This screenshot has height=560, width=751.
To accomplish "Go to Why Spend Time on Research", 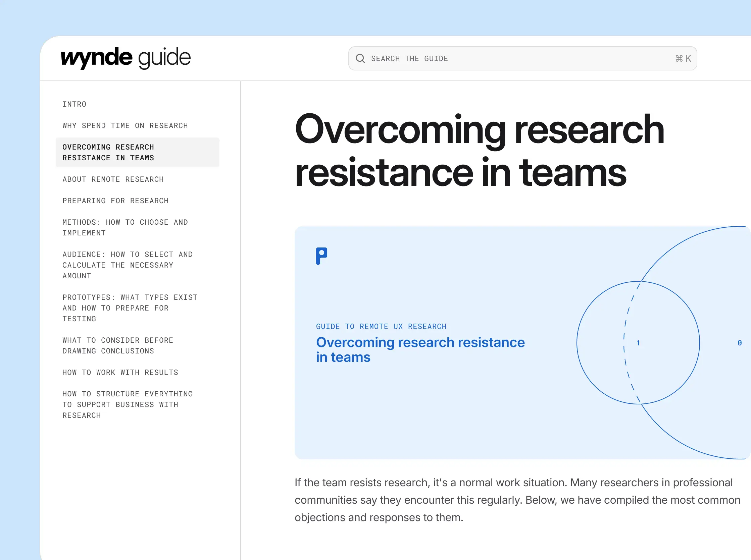I will click(x=125, y=126).
